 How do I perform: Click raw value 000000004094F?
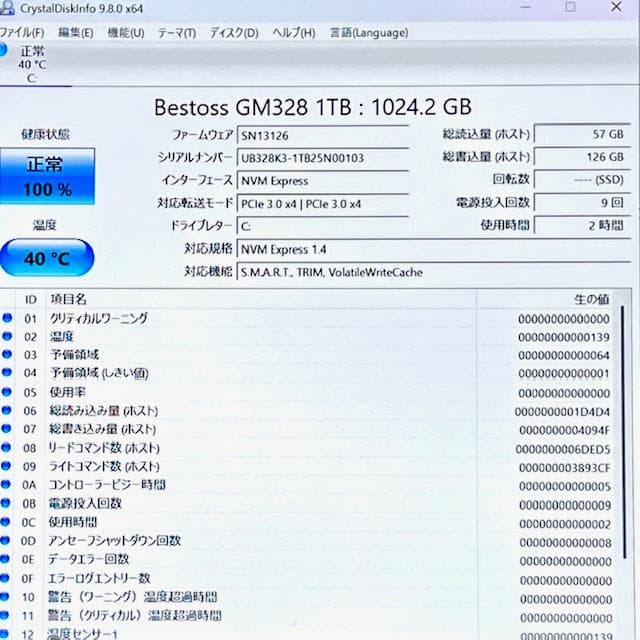coord(565,430)
